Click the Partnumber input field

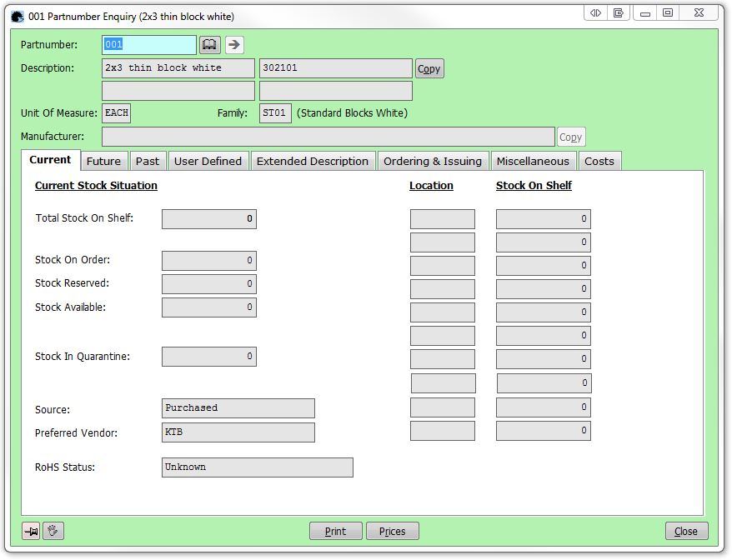point(149,45)
